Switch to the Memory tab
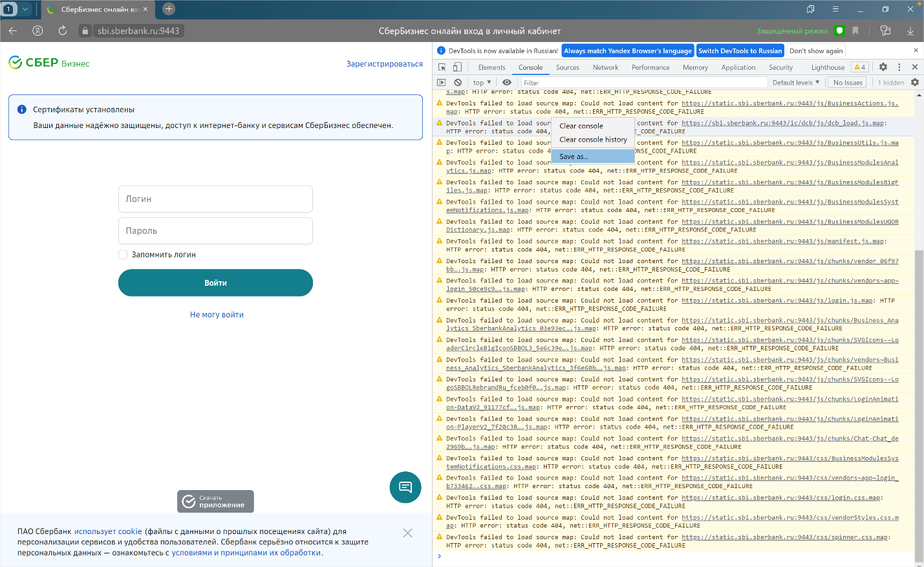This screenshot has width=924, height=567. (x=695, y=67)
